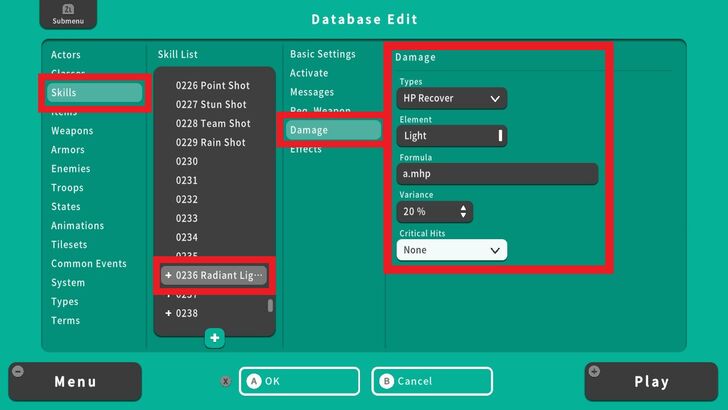Go to the Messages section
The height and width of the screenshot is (410, 728).
pos(312,92)
